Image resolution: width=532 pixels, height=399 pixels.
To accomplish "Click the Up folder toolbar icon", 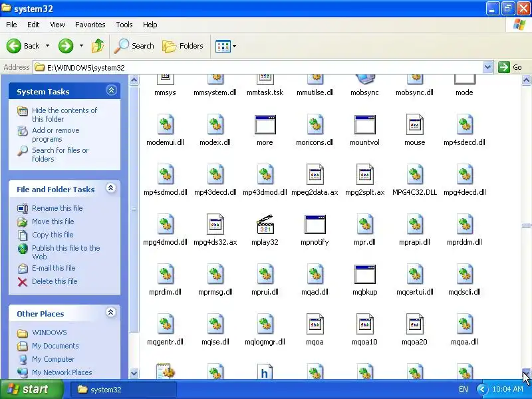I will pyautogui.click(x=98, y=46).
